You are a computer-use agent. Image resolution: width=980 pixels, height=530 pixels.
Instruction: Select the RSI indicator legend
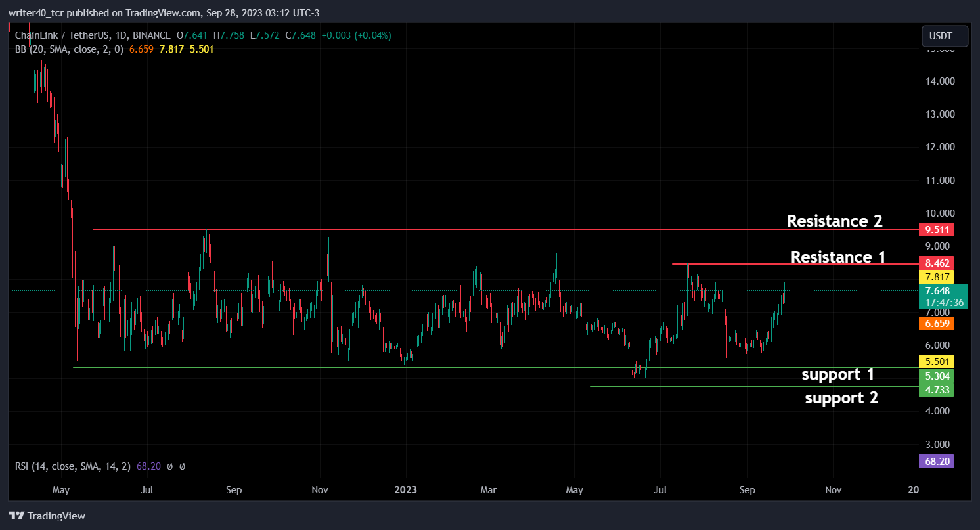(74, 466)
